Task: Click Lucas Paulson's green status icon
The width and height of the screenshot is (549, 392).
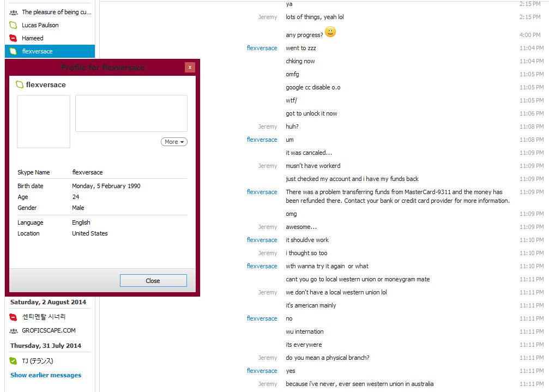Action: 13,25
